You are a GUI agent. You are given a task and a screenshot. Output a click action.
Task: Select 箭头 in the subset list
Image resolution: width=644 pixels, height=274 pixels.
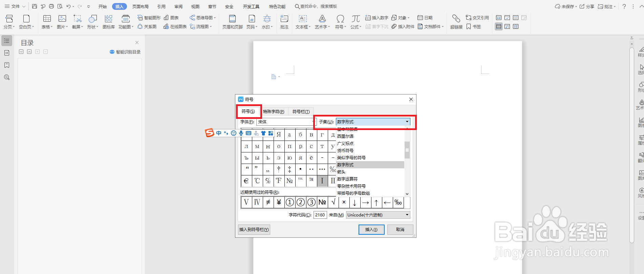370,172
